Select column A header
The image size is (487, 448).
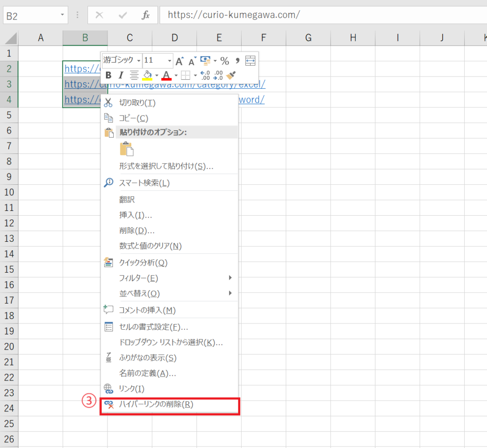click(41, 38)
